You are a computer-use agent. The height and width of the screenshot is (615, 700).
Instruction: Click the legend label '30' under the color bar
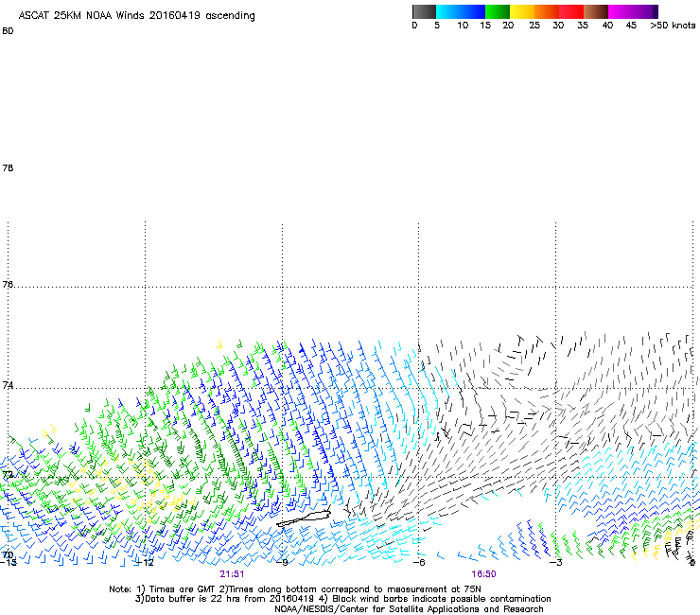pos(558,26)
